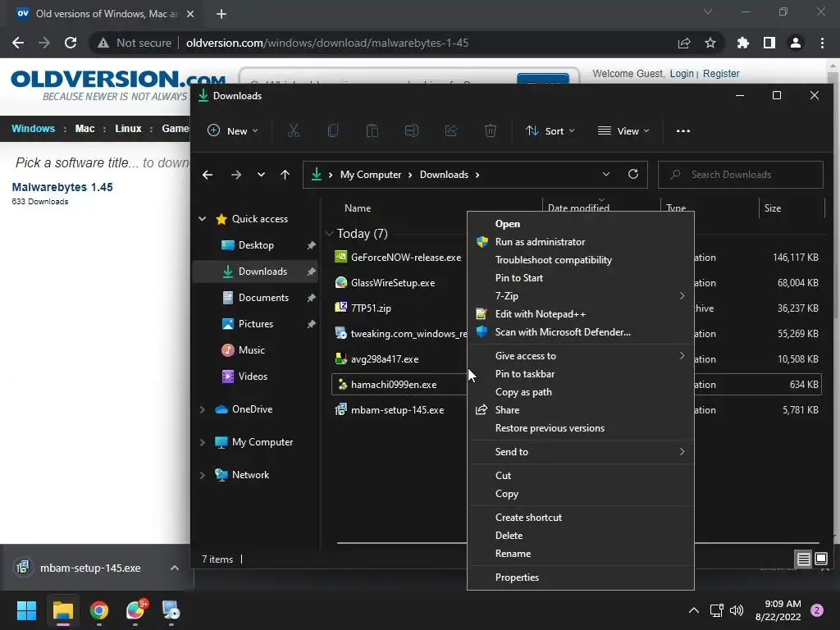Open the Sort dropdown
The image size is (840, 630).
pyautogui.click(x=550, y=130)
